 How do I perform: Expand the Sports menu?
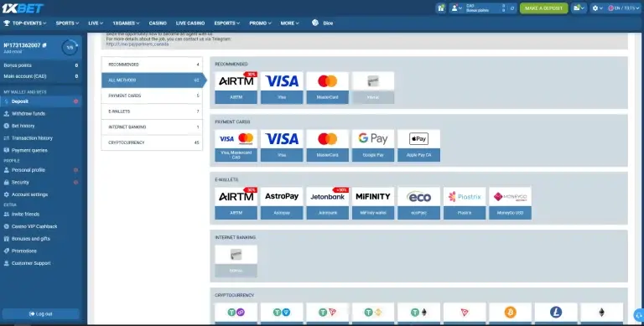click(67, 23)
